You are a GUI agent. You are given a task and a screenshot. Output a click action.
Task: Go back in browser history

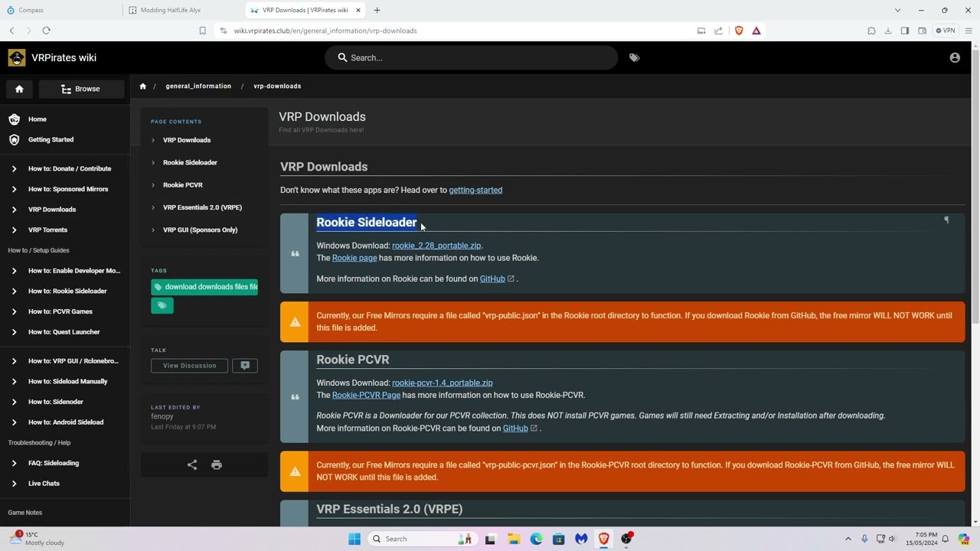point(11,31)
